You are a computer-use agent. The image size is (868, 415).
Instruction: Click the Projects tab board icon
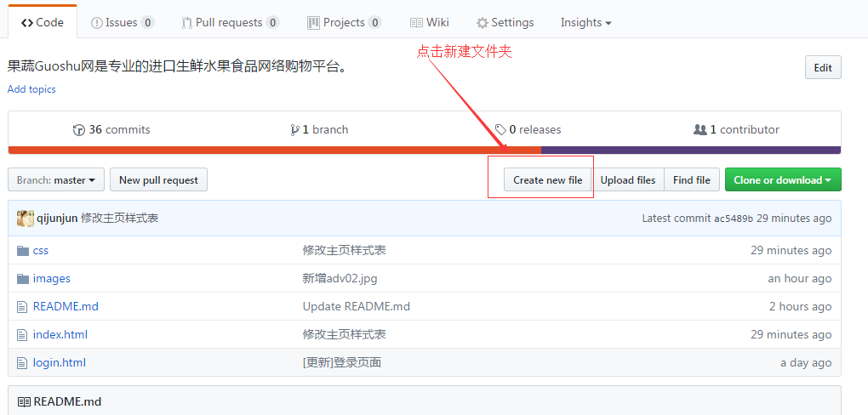tap(314, 23)
